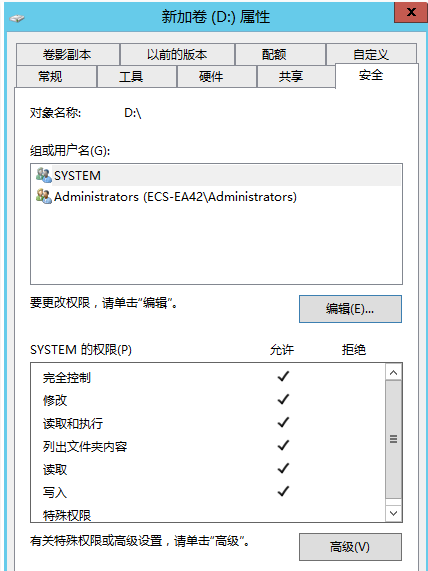
Task: Switch to the 硬件 tab
Action: [217, 76]
